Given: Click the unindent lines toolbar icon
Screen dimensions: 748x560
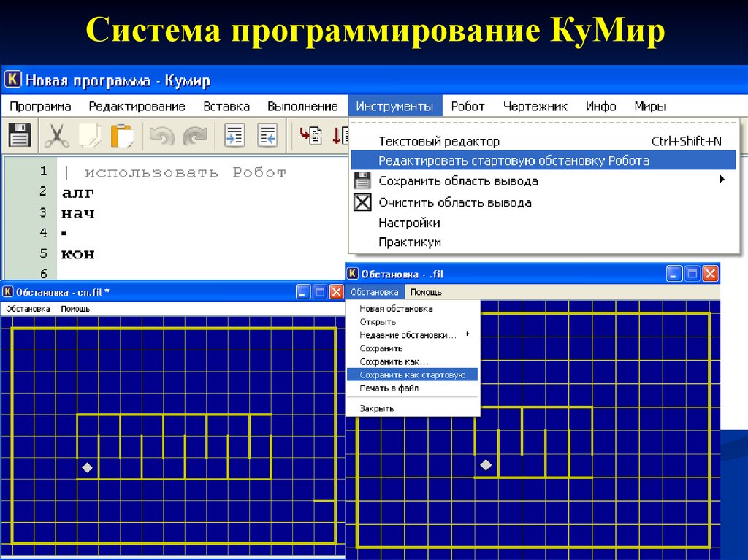Looking at the screenshot, I should pos(267,136).
